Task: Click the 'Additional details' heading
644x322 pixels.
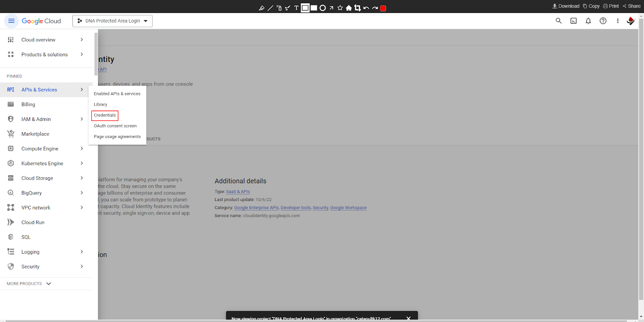Action: (240, 181)
